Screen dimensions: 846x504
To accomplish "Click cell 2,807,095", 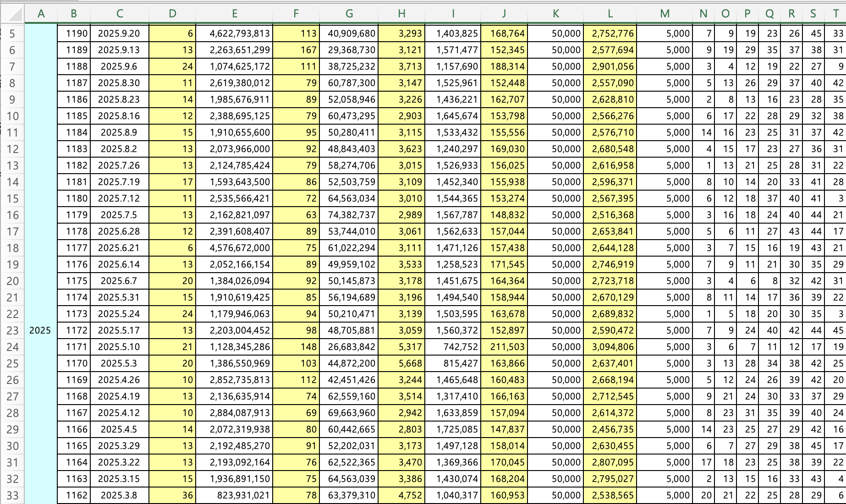I will coord(610,462).
